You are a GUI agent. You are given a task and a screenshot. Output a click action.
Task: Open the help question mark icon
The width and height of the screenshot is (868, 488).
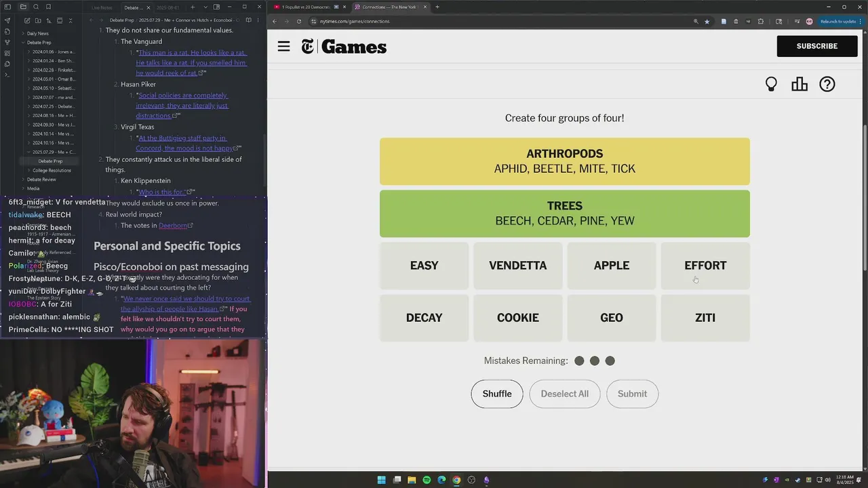click(x=827, y=84)
